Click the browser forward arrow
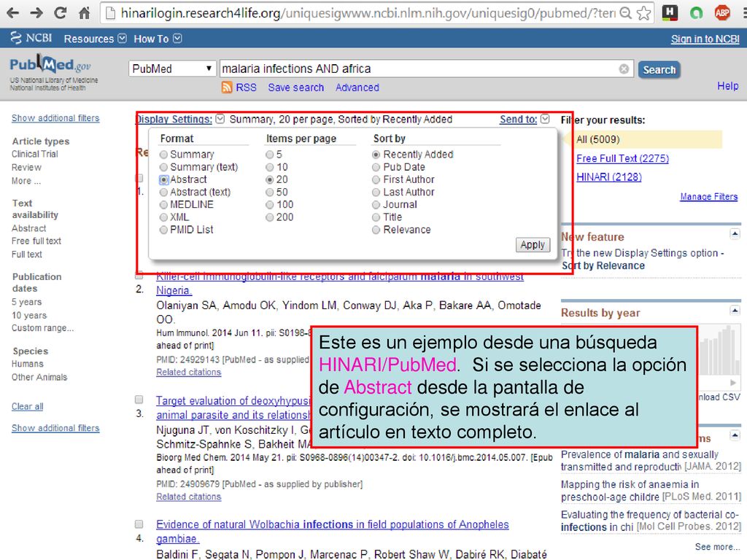 click(x=36, y=13)
